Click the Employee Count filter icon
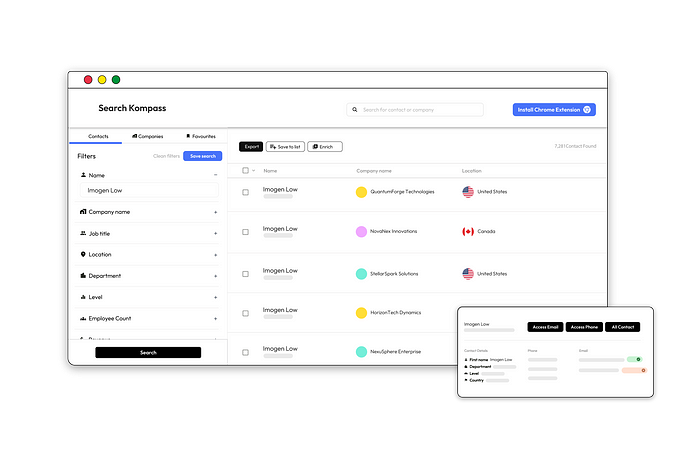 pos(83,318)
